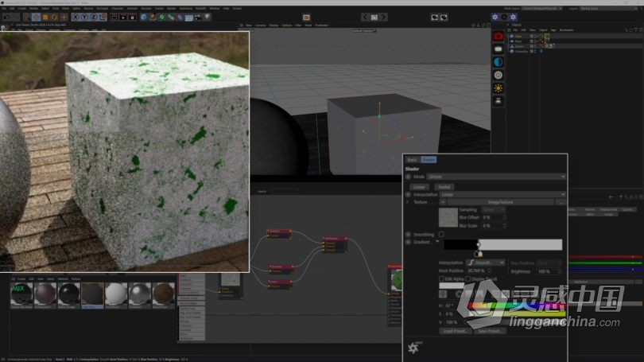Click the Render View icon
This screenshot has height=362, width=644.
tap(114, 18)
